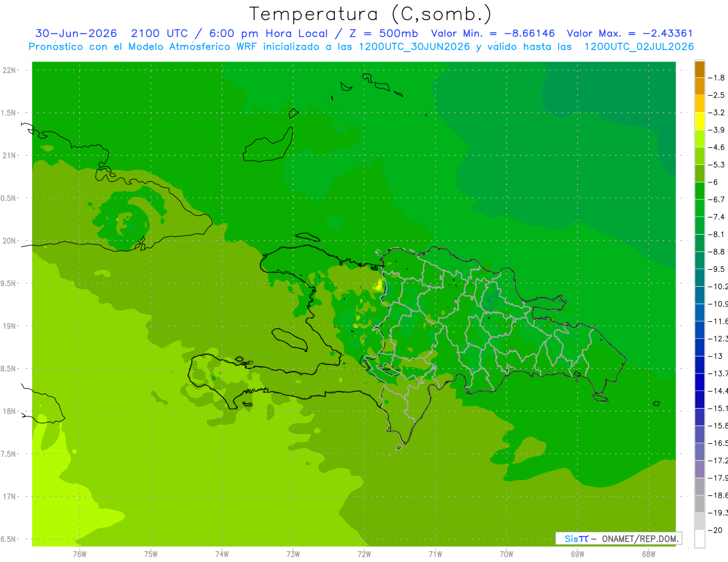This screenshot has width=728, height=562.
Task: Click the "Temperatura (C,somb.)" map title
Action: (x=370, y=14)
